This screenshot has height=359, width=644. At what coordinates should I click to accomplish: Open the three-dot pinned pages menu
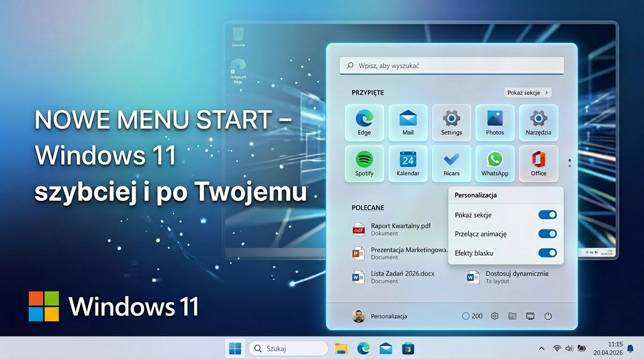click(x=570, y=163)
